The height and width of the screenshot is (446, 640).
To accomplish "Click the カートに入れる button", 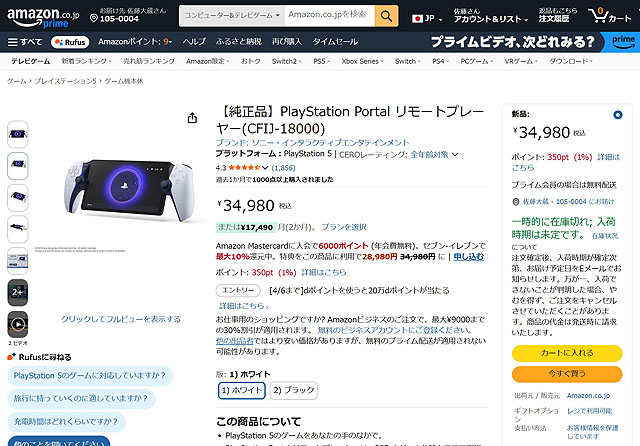I will 567,355.
